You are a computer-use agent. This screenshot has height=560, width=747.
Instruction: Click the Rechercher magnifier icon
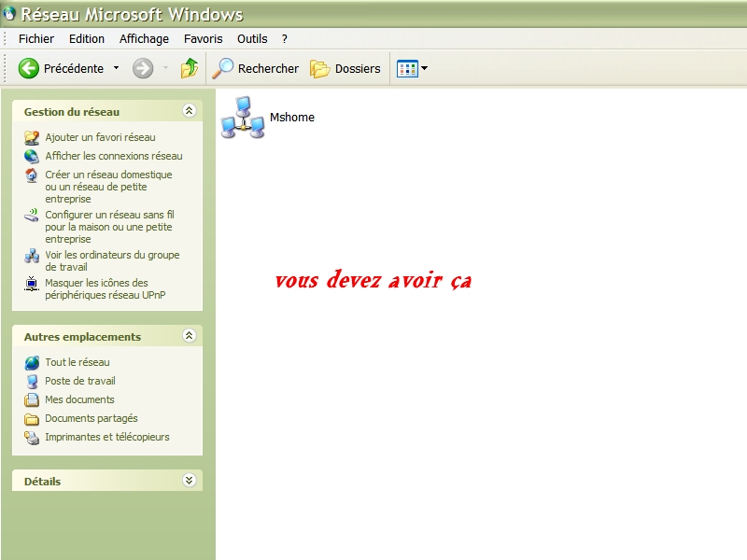222,68
